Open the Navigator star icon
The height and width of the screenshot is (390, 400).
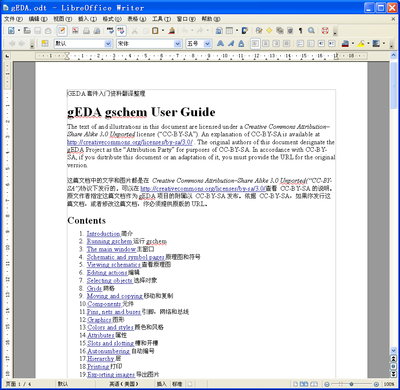[269, 31]
